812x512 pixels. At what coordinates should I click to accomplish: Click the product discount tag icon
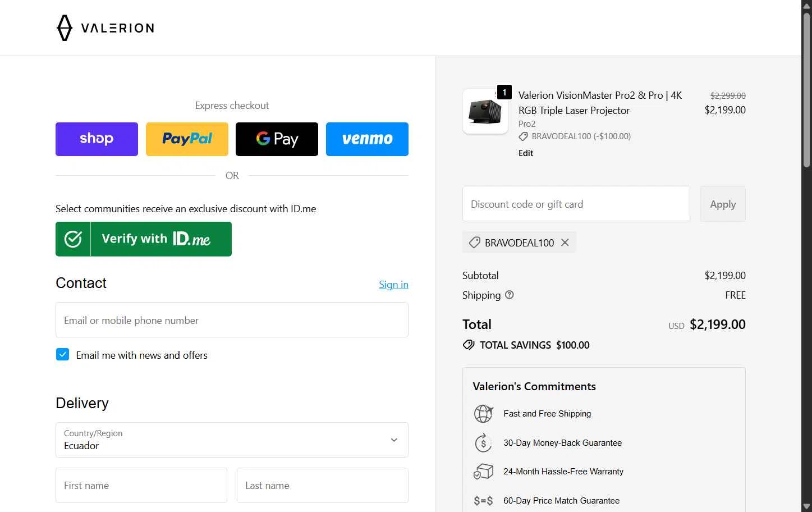click(x=524, y=136)
